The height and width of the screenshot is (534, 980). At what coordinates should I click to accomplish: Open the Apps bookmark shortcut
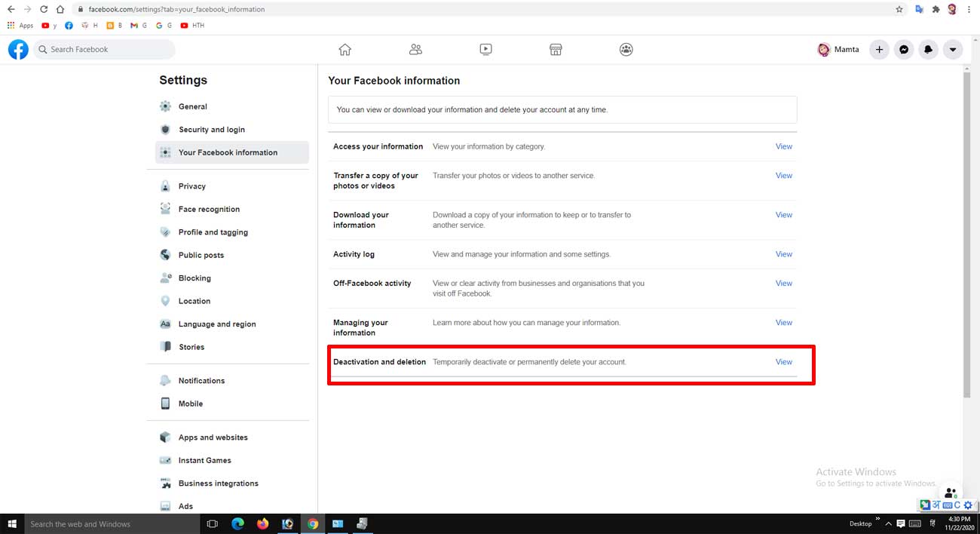[x=20, y=26]
